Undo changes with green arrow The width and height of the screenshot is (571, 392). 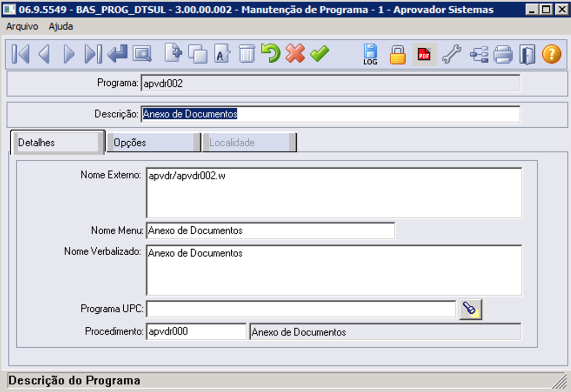(x=271, y=54)
